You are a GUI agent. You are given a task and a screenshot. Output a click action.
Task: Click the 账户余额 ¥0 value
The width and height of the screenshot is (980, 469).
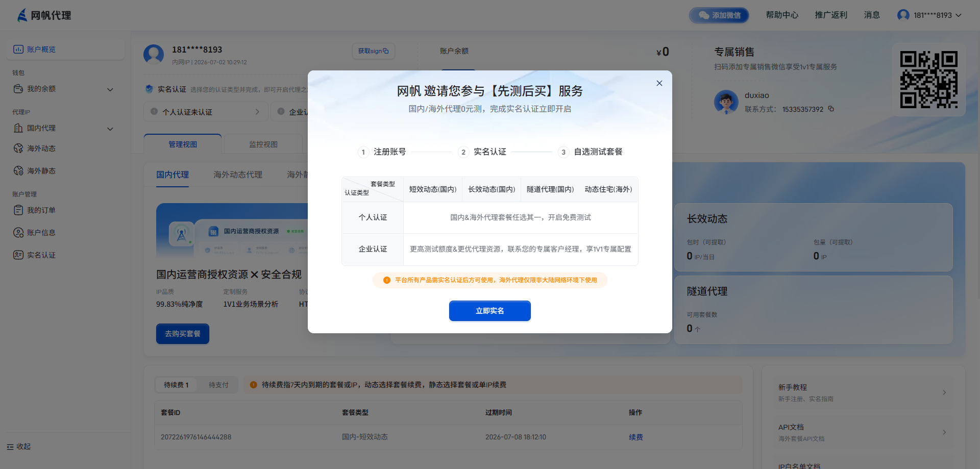click(663, 52)
